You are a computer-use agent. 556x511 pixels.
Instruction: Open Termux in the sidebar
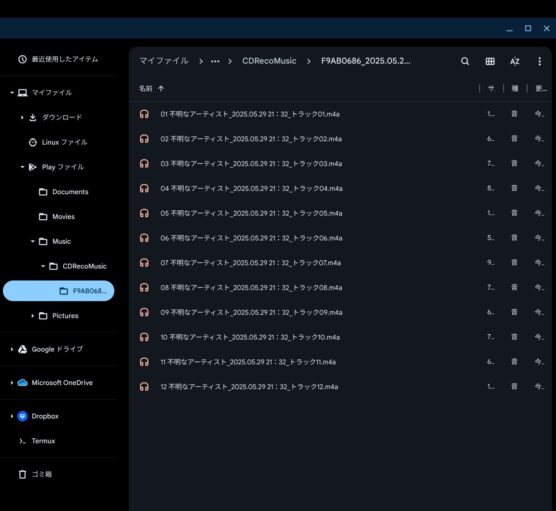[x=37, y=441]
